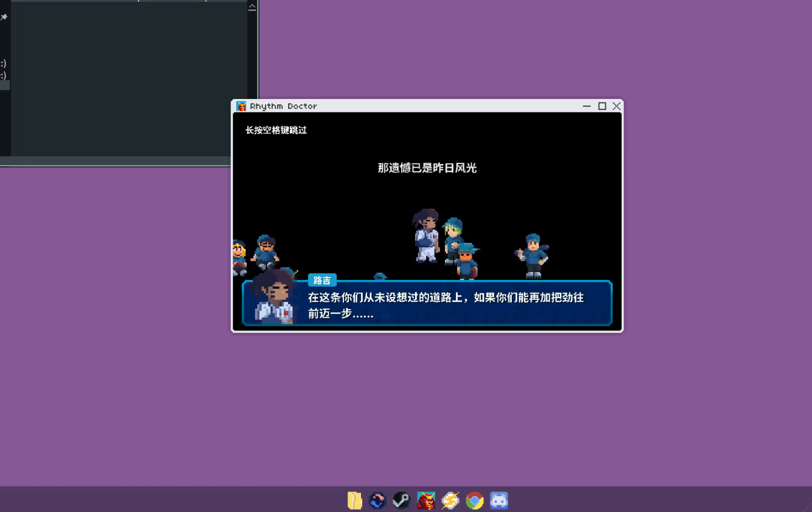Screen dimensions: 812x512
Task: Click the "长按空格键跳过" skip hint
Action: tap(276, 130)
